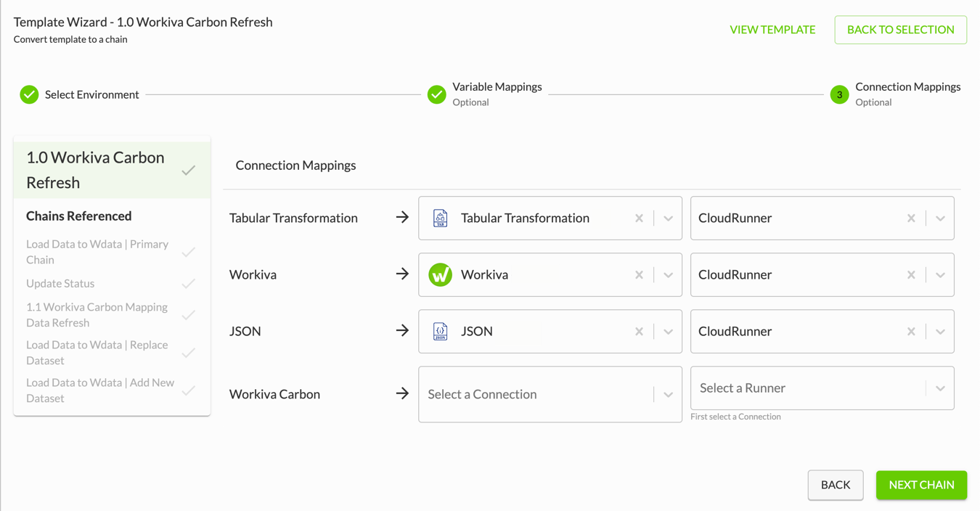The height and width of the screenshot is (511, 980).
Task: Click the Connection Mappings heading
Action: 295,165
